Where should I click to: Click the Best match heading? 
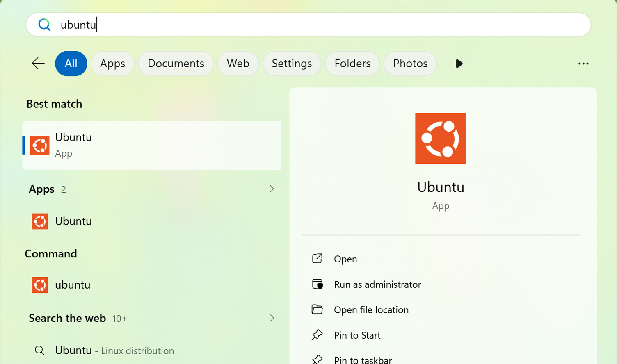(x=54, y=104)
